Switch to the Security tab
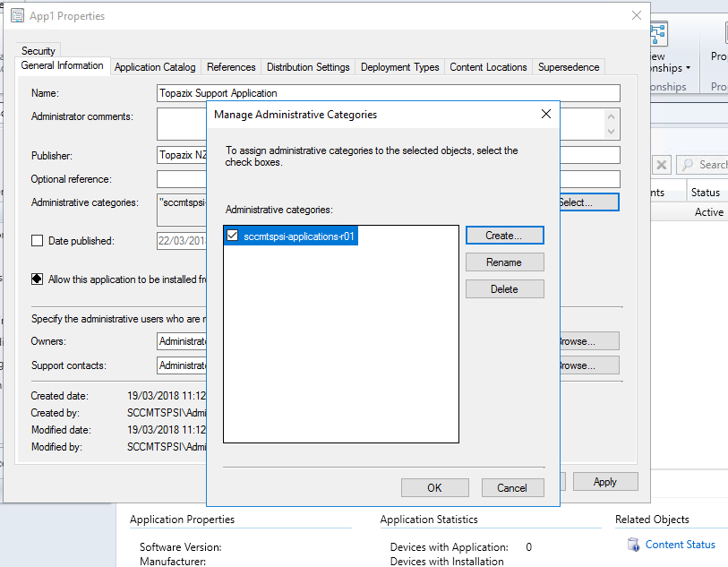 coord(39,51)
